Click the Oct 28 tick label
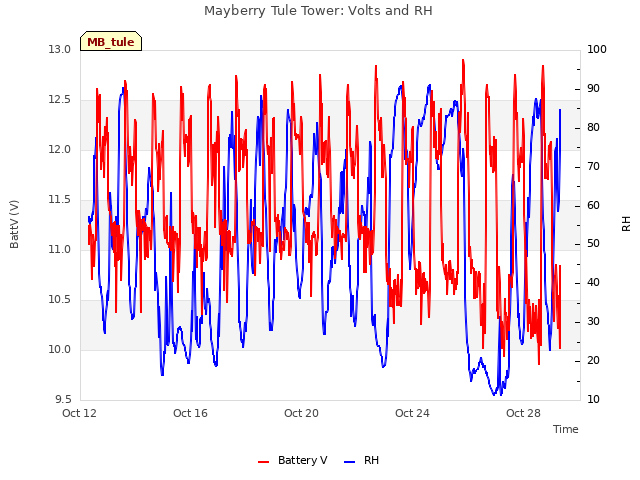640x480 pixels. pyautogui.click(x=523, y=413)
